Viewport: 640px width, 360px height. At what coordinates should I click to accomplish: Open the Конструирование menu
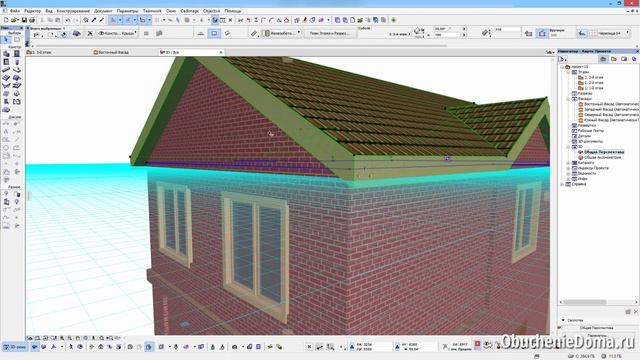click(73, 11)
